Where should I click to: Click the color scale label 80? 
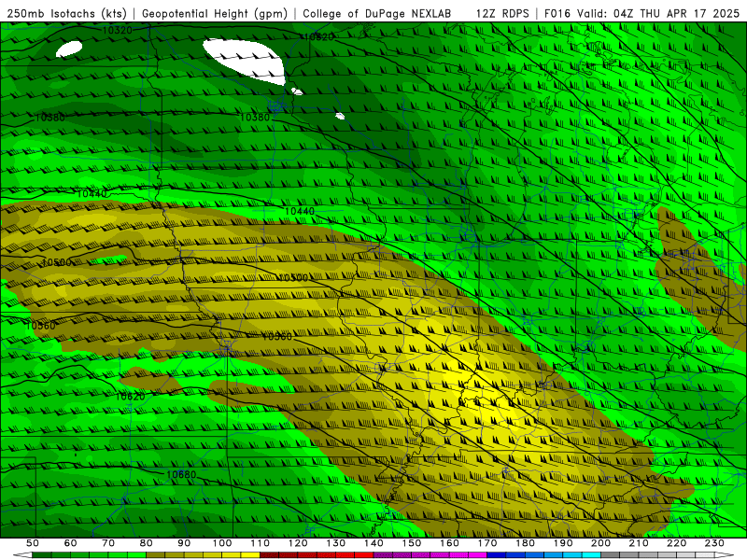click(147, 543)
